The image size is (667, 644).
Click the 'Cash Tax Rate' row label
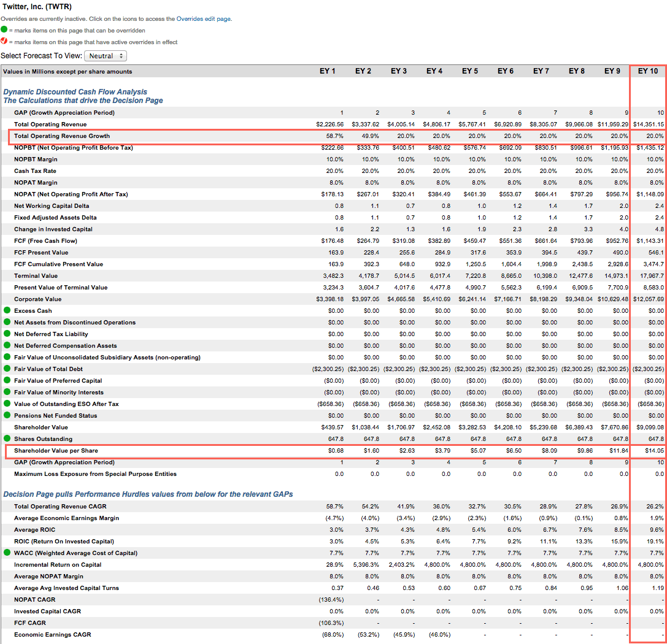(35, 171)
